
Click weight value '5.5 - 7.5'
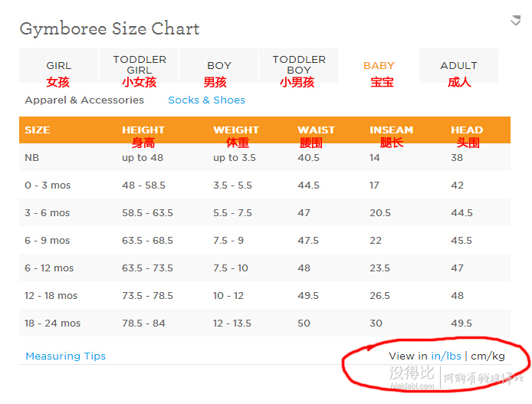coord(232,212)
